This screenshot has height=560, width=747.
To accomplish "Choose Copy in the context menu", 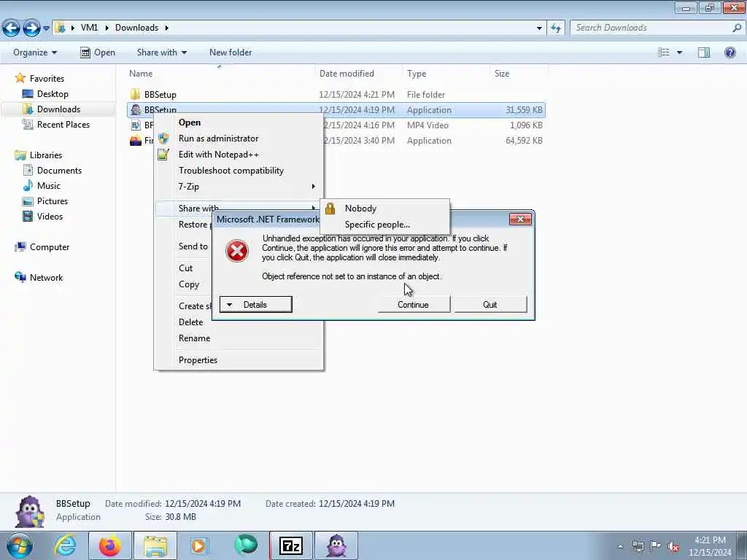I will [189, 284].
